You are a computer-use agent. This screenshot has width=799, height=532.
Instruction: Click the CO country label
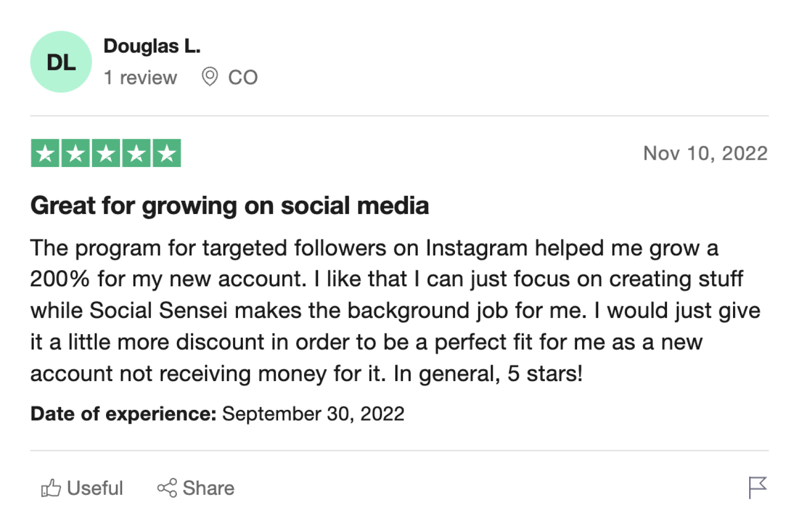pos(243,78)
